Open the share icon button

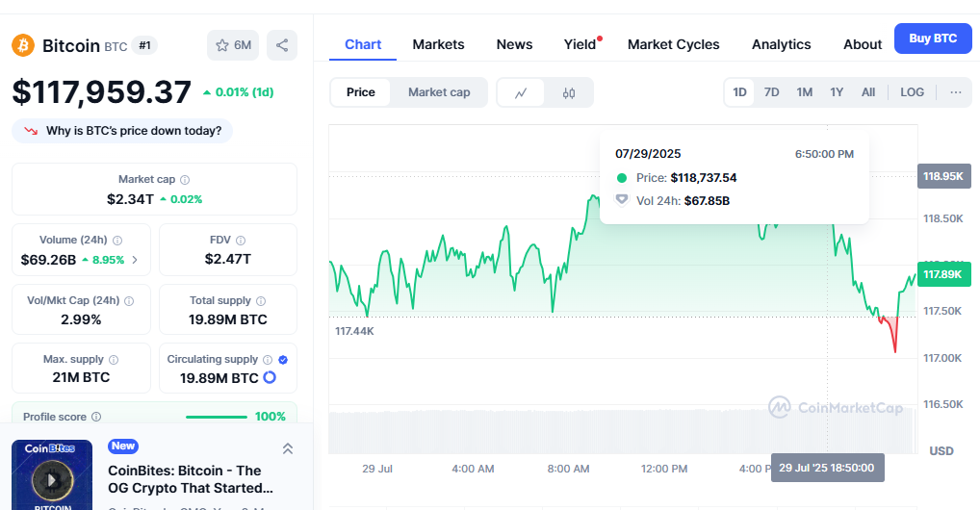tap(282, 45)
